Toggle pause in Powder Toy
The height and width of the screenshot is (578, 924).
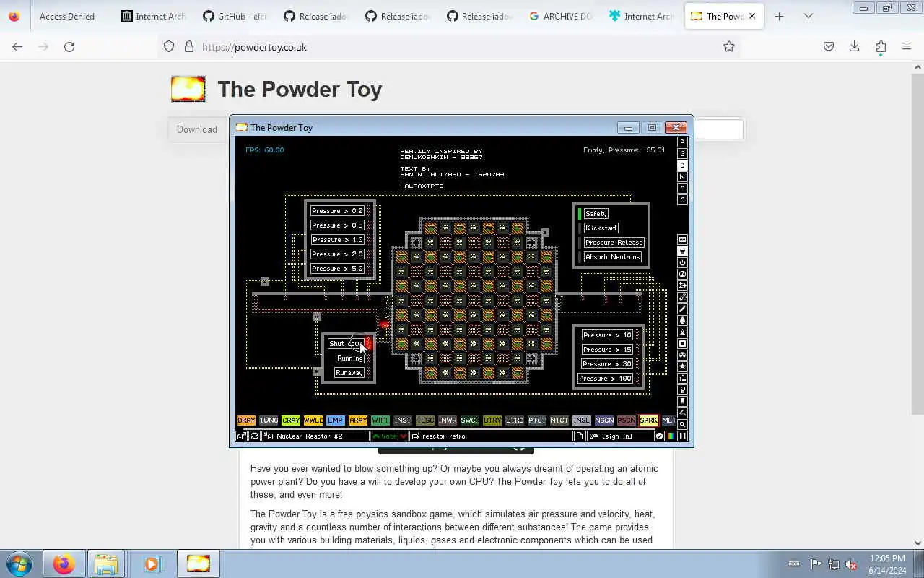(x=682, y=436)
